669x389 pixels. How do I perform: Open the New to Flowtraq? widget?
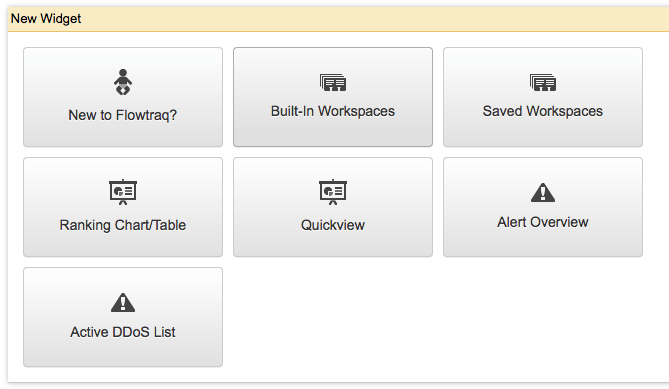(123, 97)
